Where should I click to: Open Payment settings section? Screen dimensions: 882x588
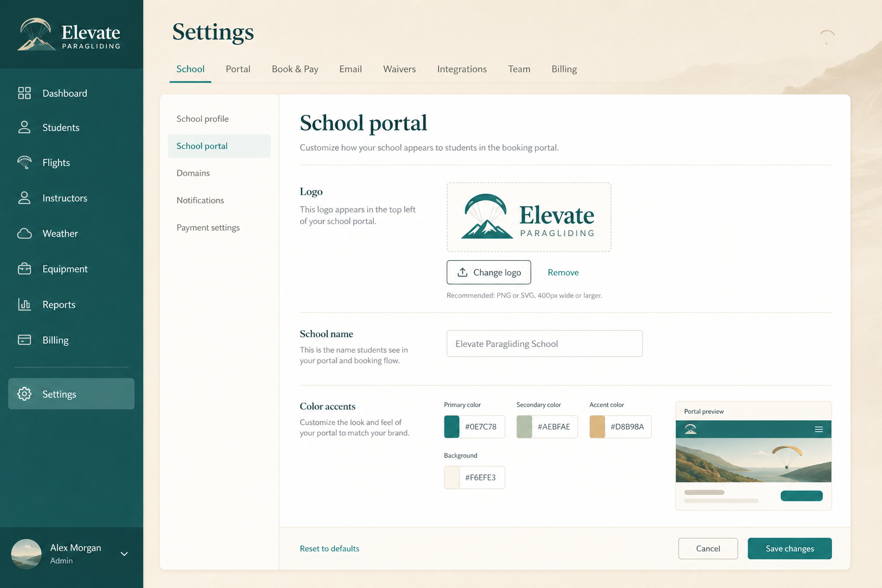point(208,227)
